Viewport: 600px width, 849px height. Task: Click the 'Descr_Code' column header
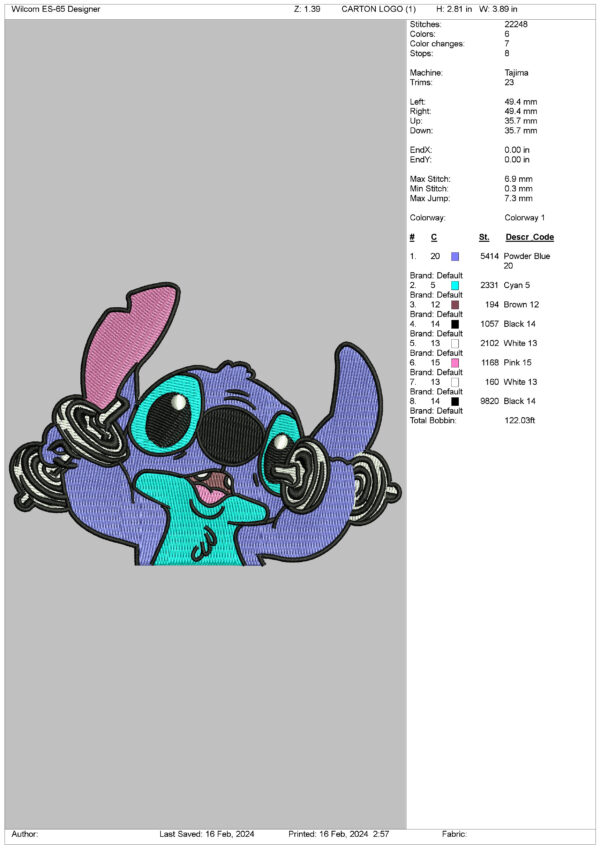tap(530, 237)
